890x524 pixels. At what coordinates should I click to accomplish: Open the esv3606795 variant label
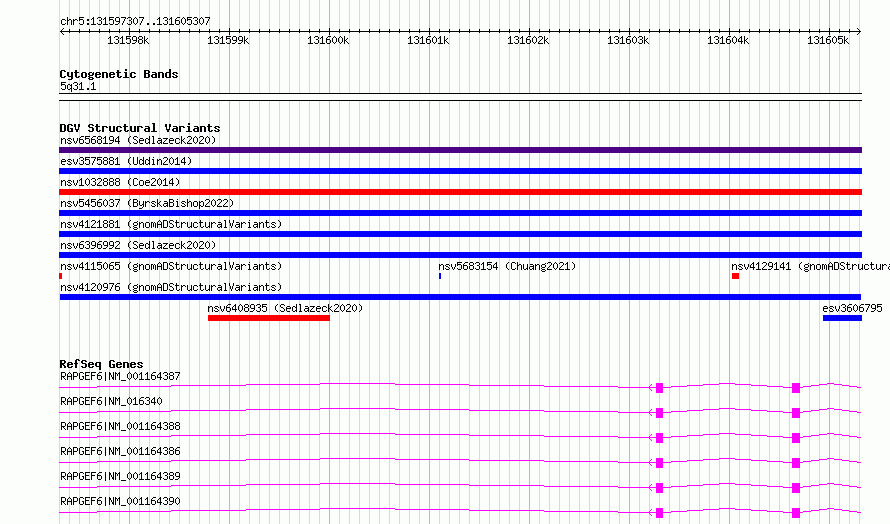pos(852,308)
